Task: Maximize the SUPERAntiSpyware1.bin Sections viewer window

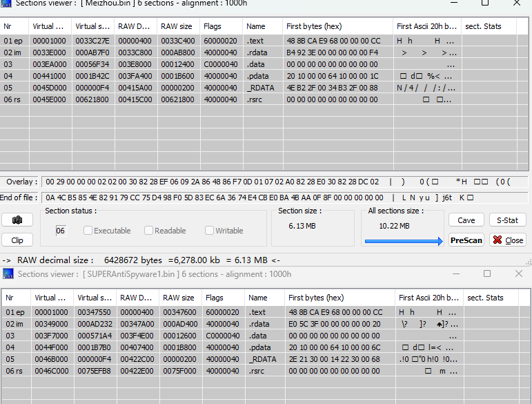Action: [487, 273]
